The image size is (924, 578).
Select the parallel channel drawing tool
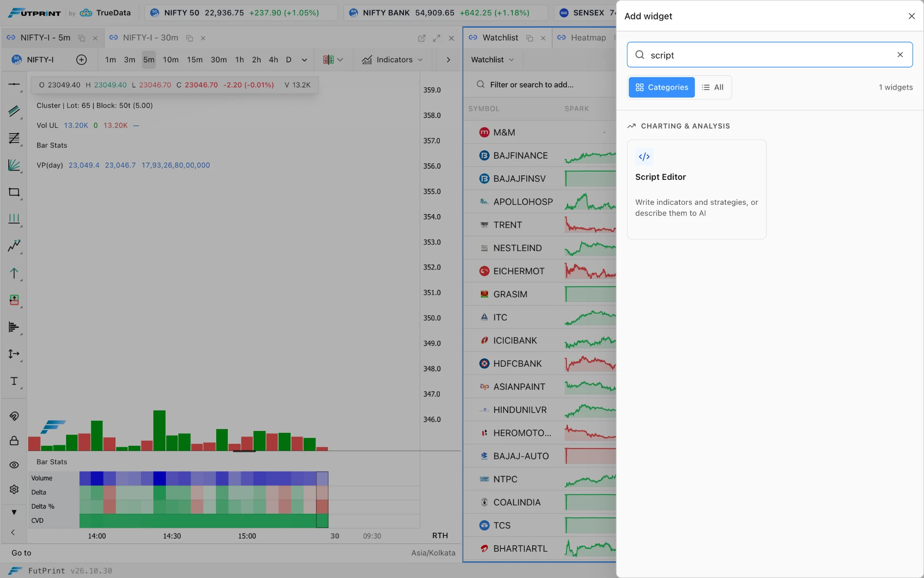pos(14,111)
